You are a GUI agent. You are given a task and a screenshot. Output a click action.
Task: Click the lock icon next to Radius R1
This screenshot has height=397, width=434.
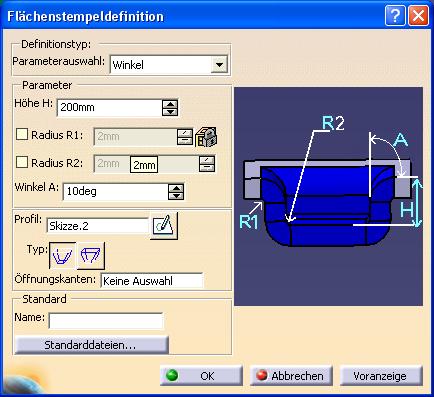coord(206,137)
